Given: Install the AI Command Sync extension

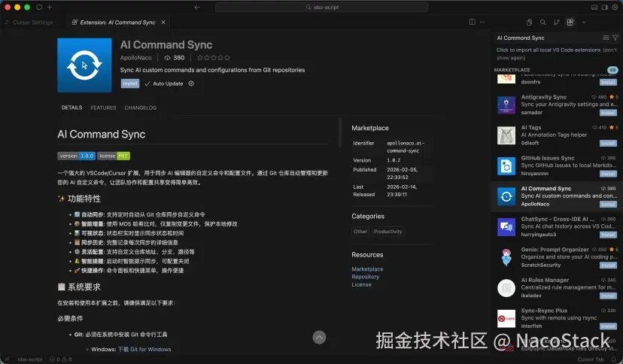Looking at the screenshot, I should click(130, 83).
